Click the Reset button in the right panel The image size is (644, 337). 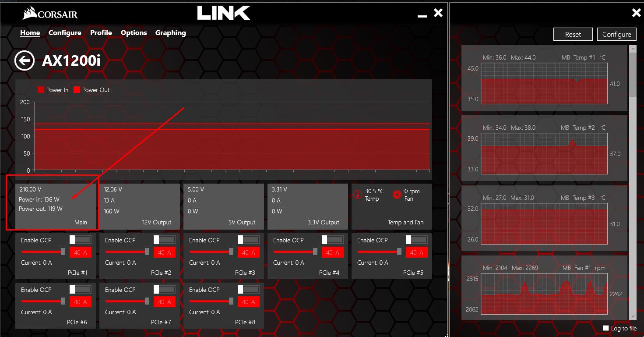pyautogui.click(x=573, y=34)
